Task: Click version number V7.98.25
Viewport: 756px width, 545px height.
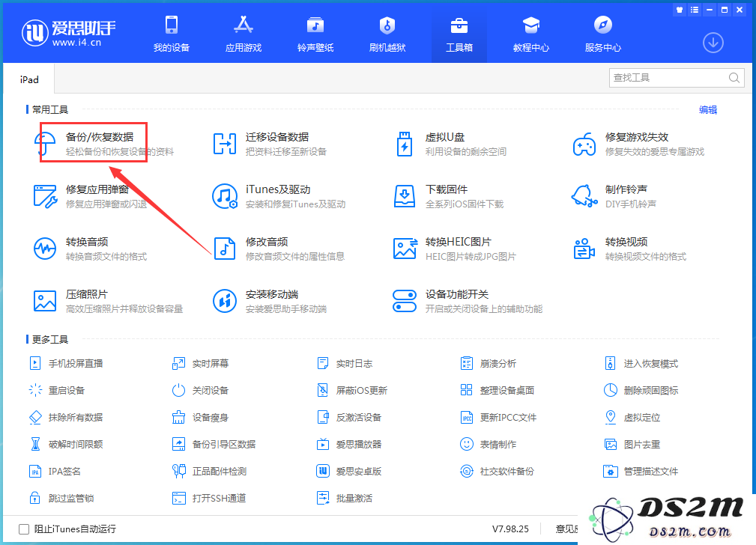Action: 510,529
